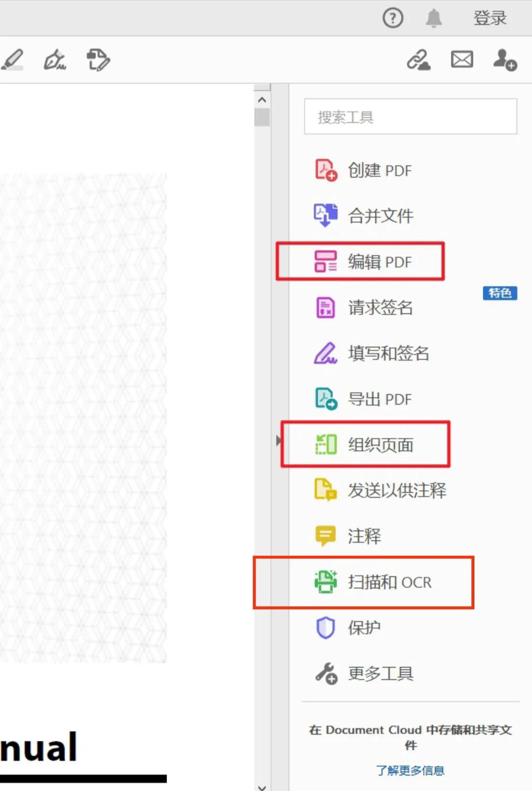Click the 特色 badge
The width and height of the screenshot is (532, 791).
pos(499,293)
